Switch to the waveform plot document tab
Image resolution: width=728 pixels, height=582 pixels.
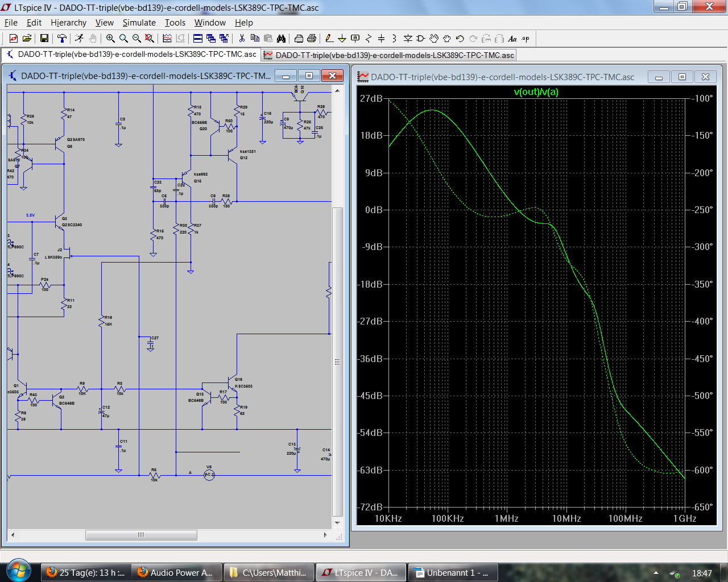(x=388, y=55)
